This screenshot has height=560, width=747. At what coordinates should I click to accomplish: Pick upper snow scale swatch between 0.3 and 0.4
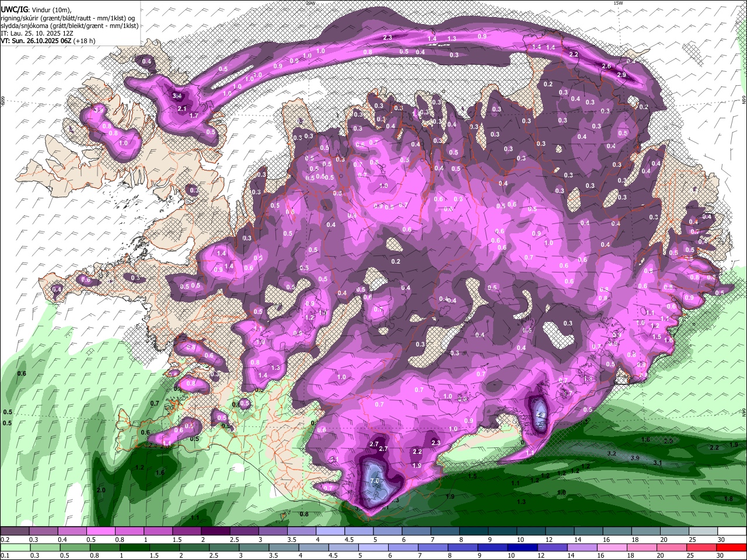coord(43,531)
